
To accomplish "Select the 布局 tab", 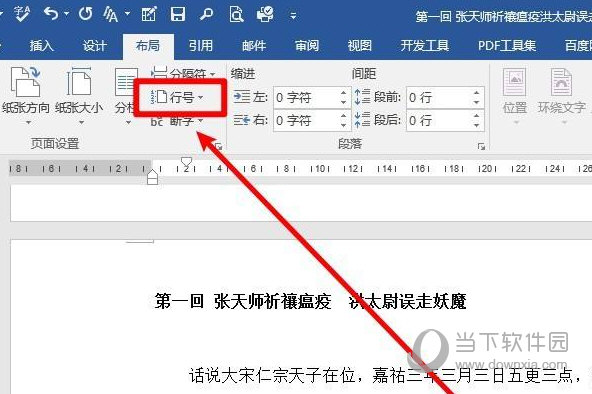I will point(148,46).
